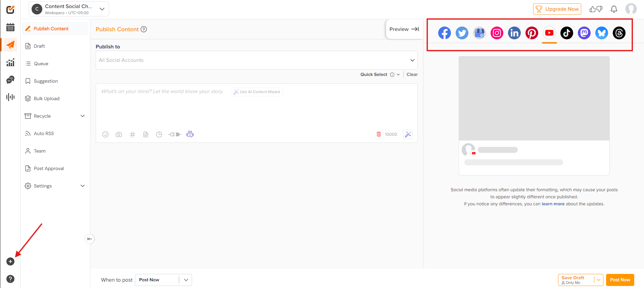Select the YouTube preview icon

(549, 33)
